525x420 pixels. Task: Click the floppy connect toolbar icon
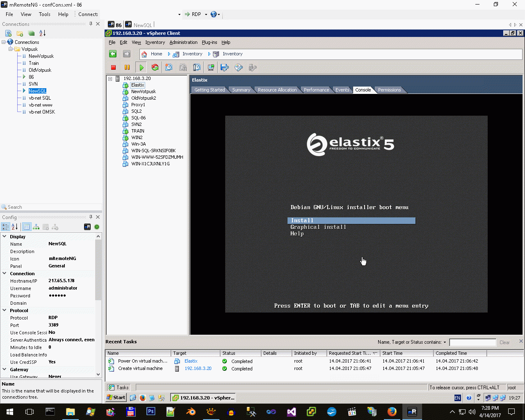click(224, 68)
